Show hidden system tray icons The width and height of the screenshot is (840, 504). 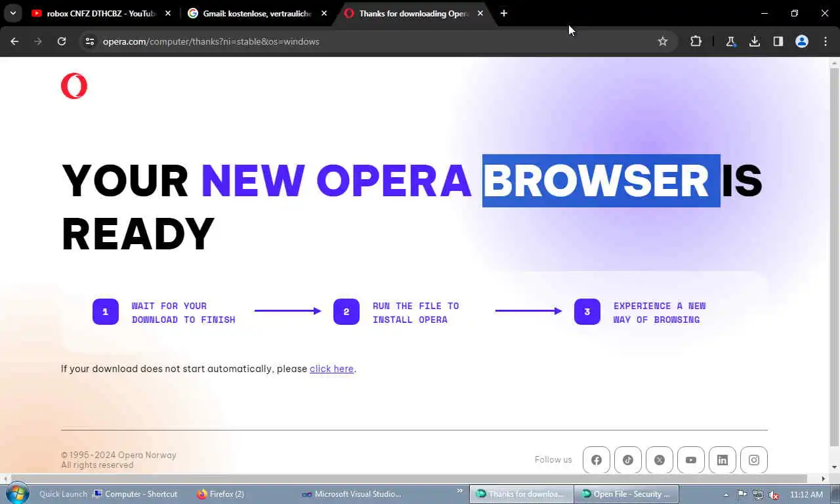[x=726, y=495]
